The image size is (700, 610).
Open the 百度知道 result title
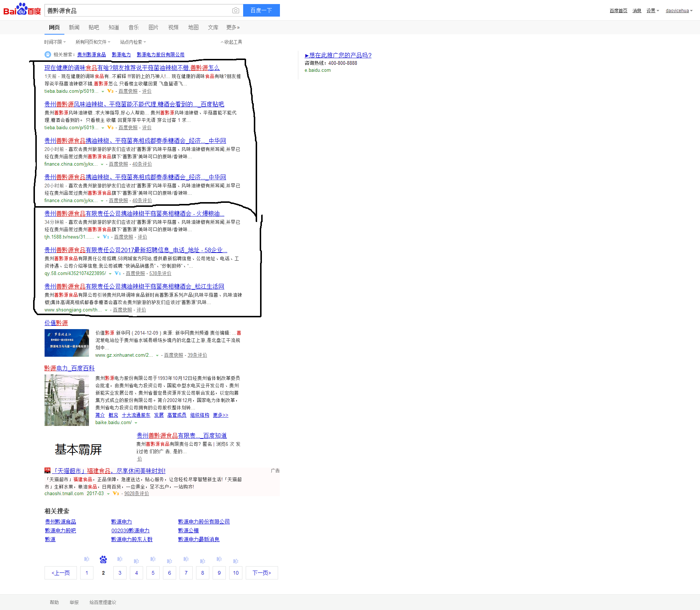(182, 436)
